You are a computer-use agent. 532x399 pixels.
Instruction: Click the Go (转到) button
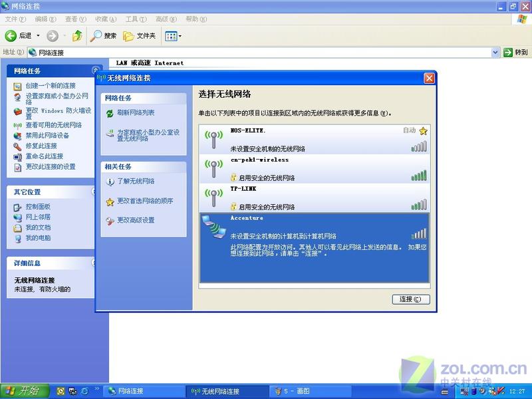[516, 53]
